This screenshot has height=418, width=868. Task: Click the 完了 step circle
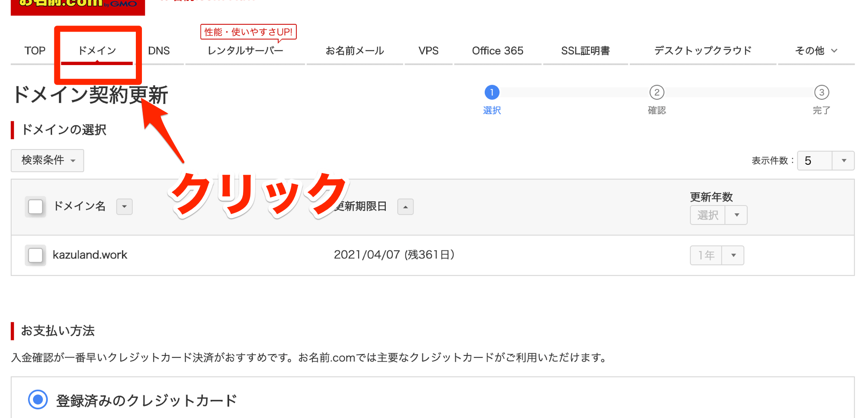[x=822, y=92]
